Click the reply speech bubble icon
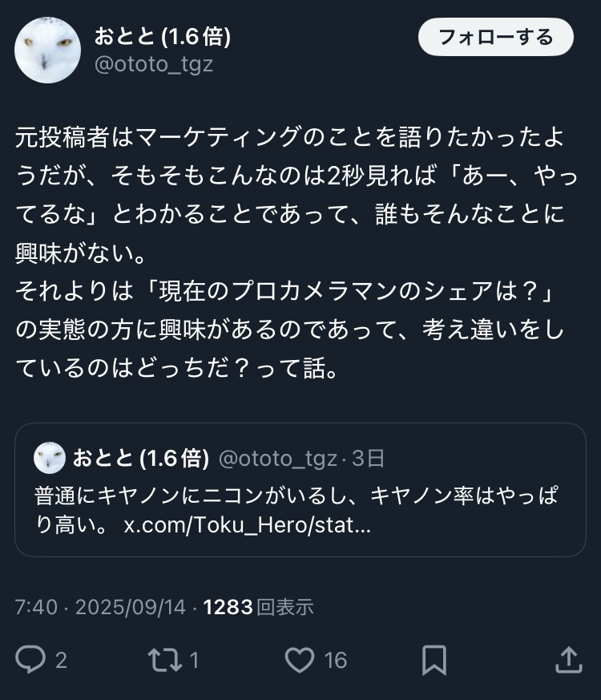601x700 pixels. pyautogui.click(x=30, y=659)
